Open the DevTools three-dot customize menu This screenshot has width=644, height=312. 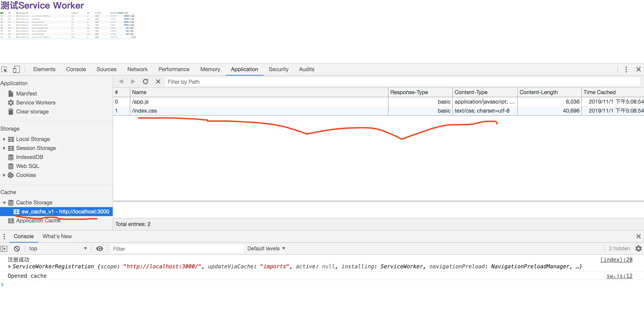coord(626,69)
